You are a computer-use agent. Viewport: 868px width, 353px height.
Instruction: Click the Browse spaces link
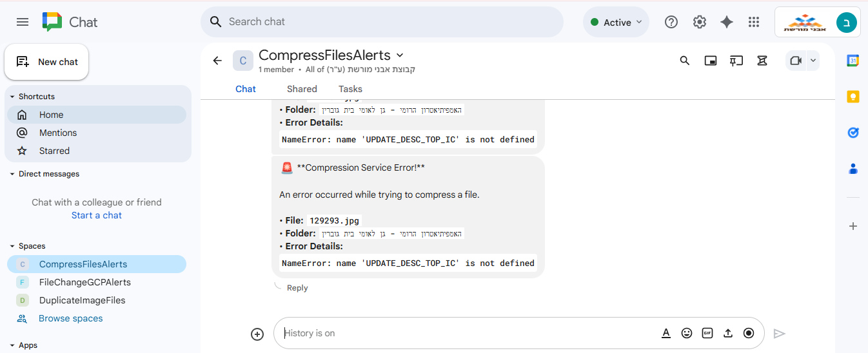click(70, 318)
